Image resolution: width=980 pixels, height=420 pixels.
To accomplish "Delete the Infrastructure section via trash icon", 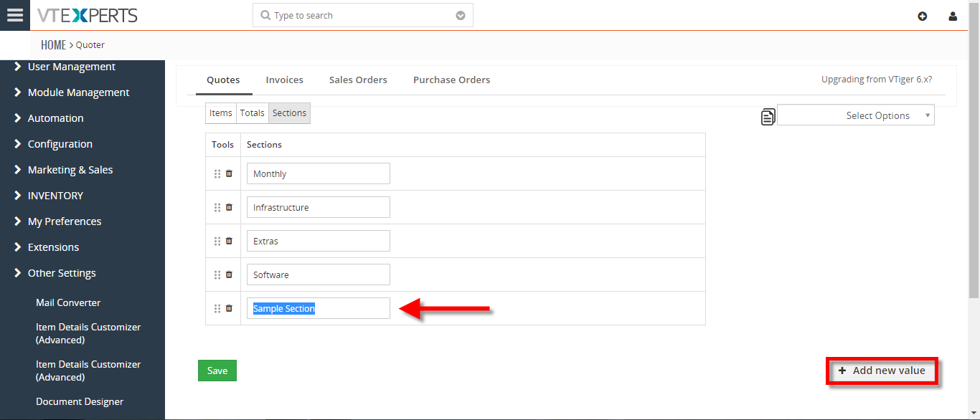I will [x=230, y=207].
